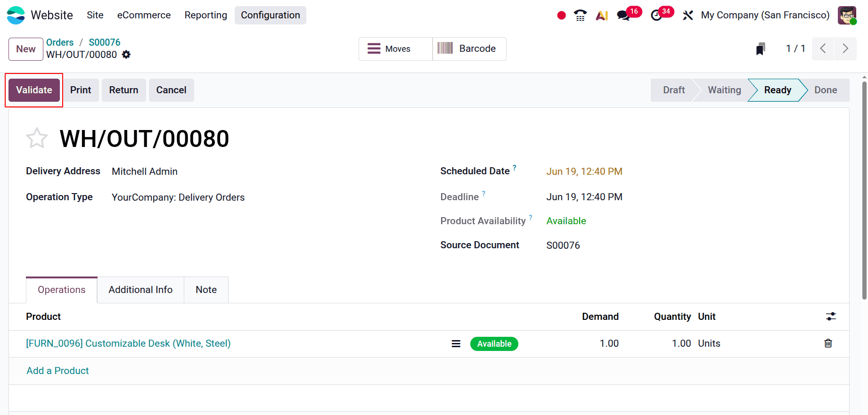This screenshot has width=868, height=415.
Task: Go to Orders breadcrumb link
Action: tap(60, 42)
